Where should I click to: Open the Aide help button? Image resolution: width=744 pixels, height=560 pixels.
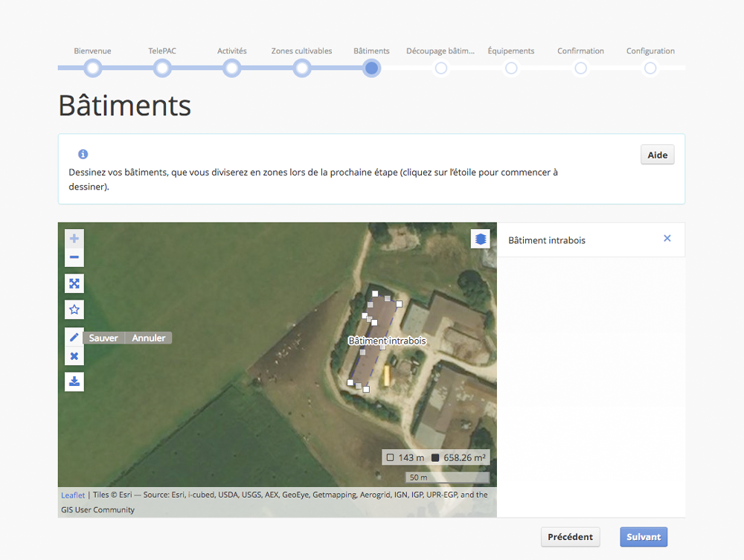click(x=657, y=155)
